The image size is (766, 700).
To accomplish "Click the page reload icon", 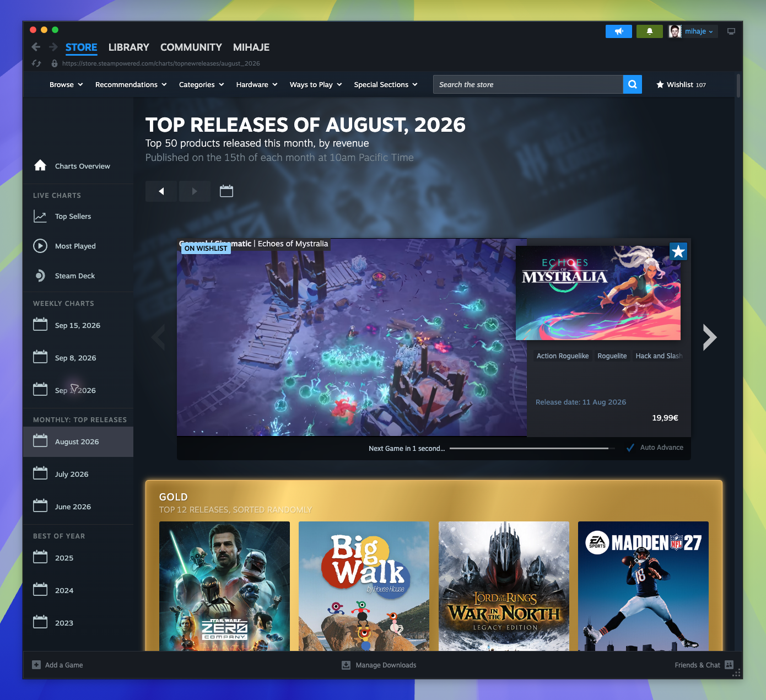I will tap(36, 63).
